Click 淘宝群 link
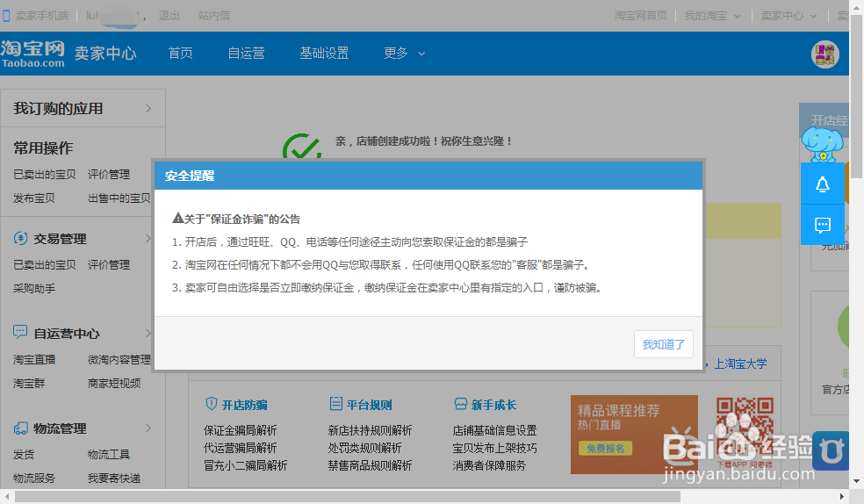The image size is (864, 504). [29, 383]
